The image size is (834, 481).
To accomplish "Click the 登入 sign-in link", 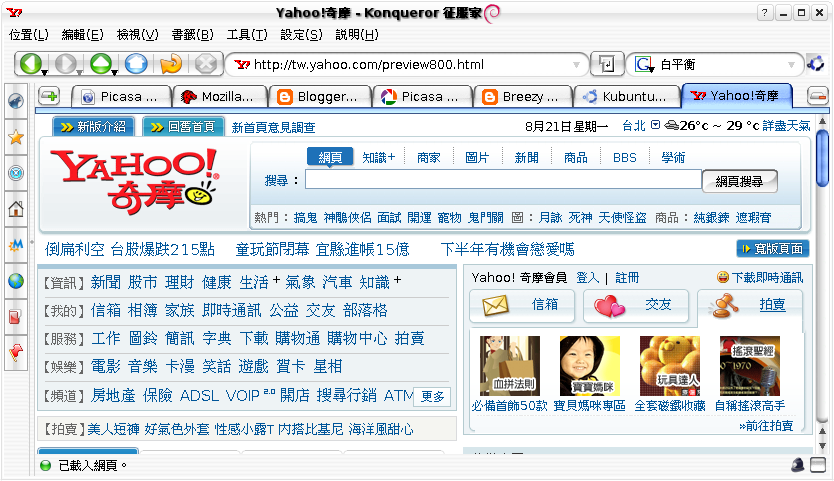I will (x=588, y=278).
